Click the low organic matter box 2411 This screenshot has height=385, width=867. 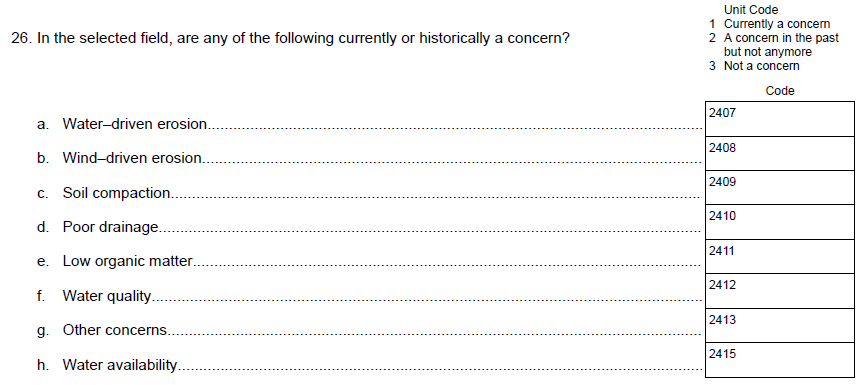click(780, 257)
